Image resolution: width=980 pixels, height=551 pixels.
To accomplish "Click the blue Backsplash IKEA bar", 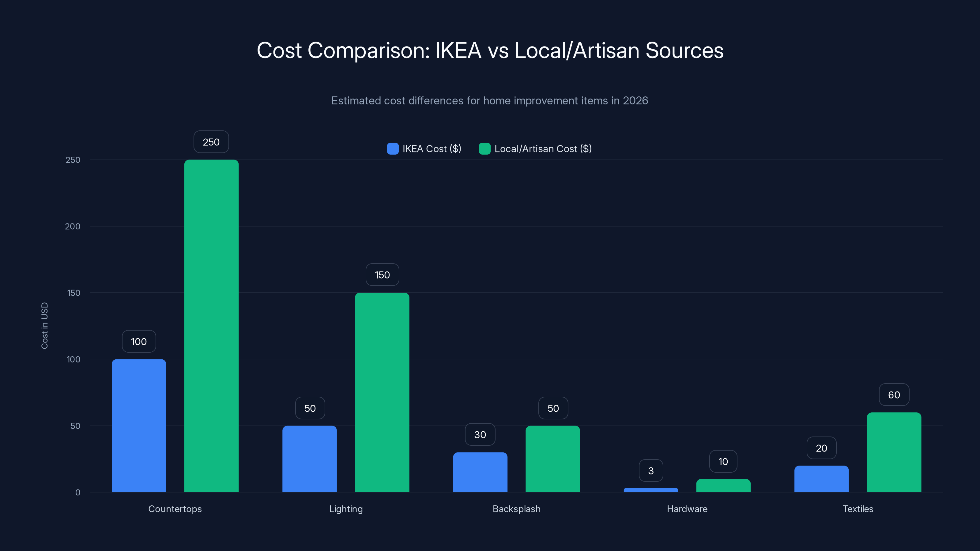I will (480, 472).
